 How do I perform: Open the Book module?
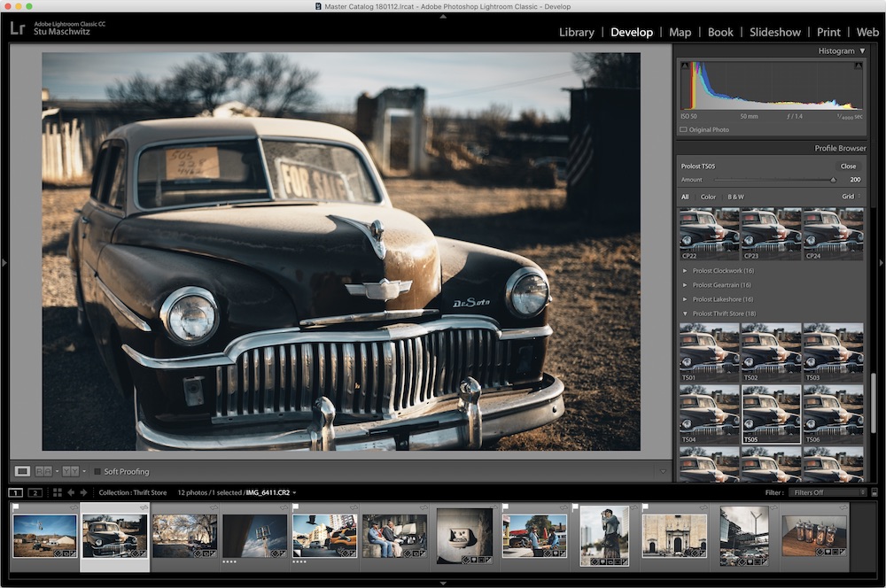[720, 32]
